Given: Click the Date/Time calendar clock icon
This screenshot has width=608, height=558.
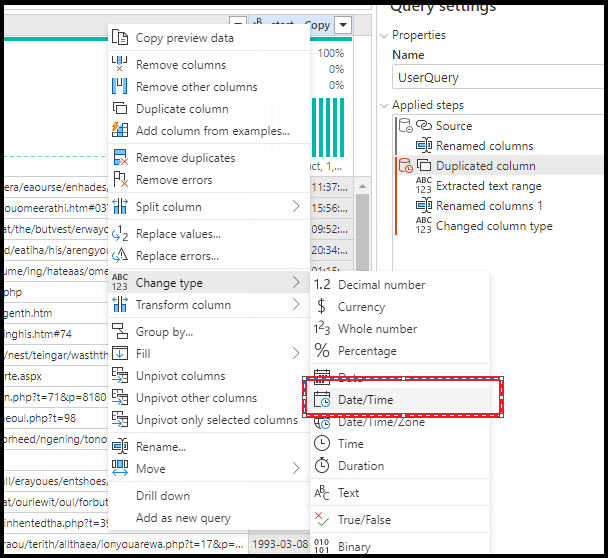Looking at the screenshot, I should (x=322, y=399).
